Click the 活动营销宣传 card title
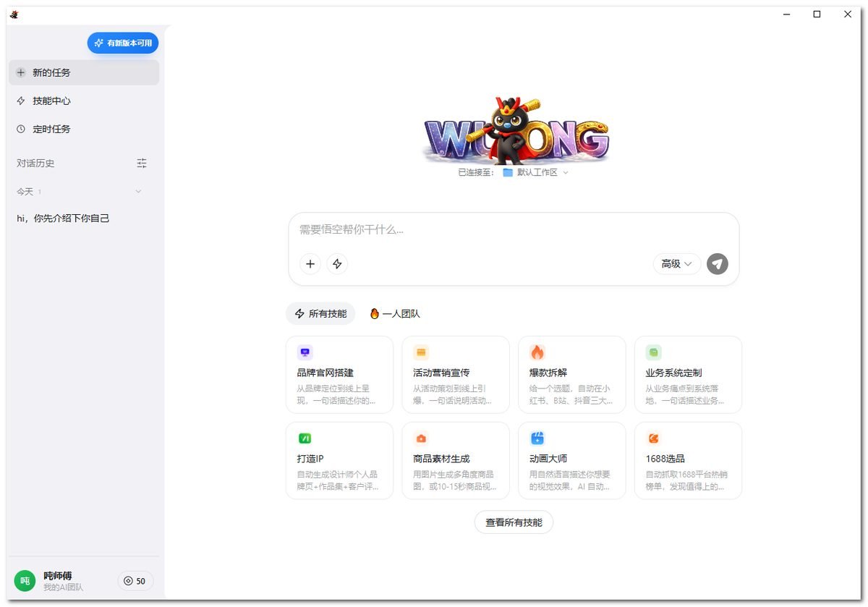This screenshot has width=868, height=607. (441, 373)
